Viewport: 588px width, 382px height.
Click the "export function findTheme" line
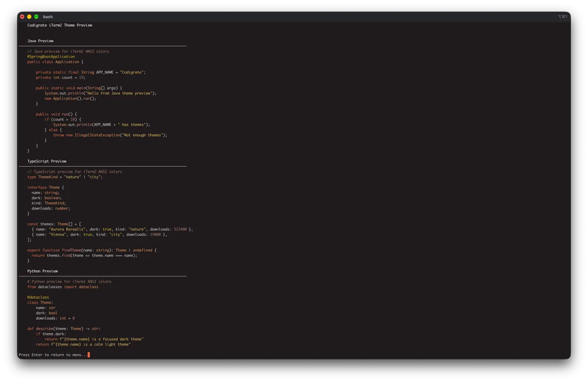click(92, 250)
